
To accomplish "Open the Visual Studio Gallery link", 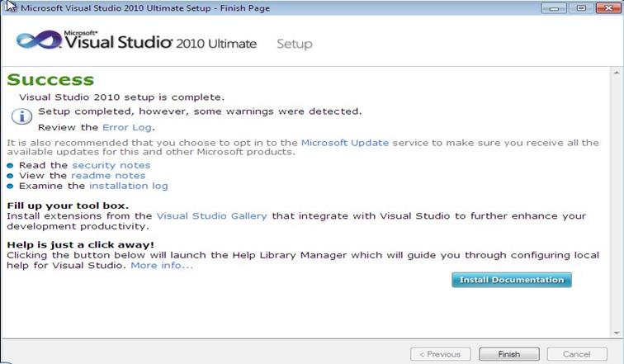I will [x=211, y=216].
